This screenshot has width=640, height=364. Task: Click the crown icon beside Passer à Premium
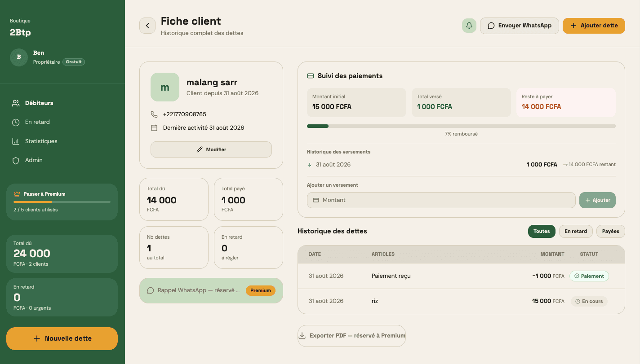pos(17,194)
